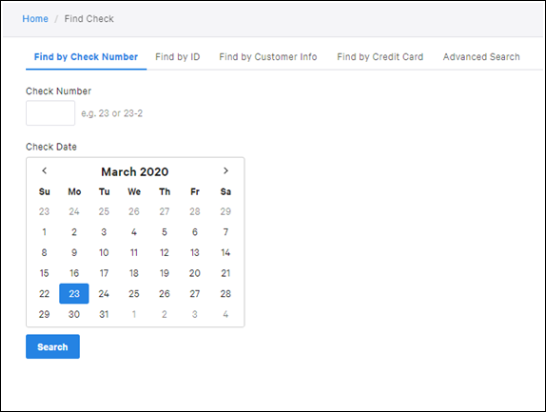Select March 7 on the calendar
The image size is (546, 412).
[x=226, y=232]
